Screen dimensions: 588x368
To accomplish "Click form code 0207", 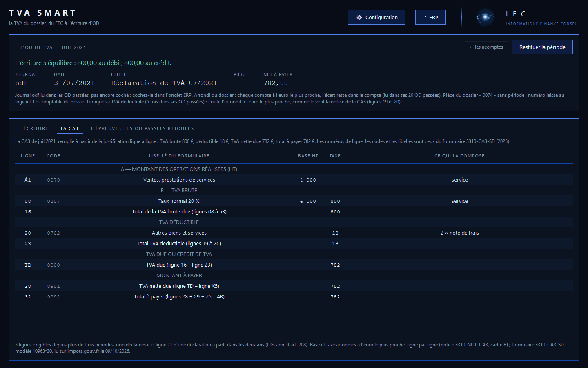I will (53, 201).
